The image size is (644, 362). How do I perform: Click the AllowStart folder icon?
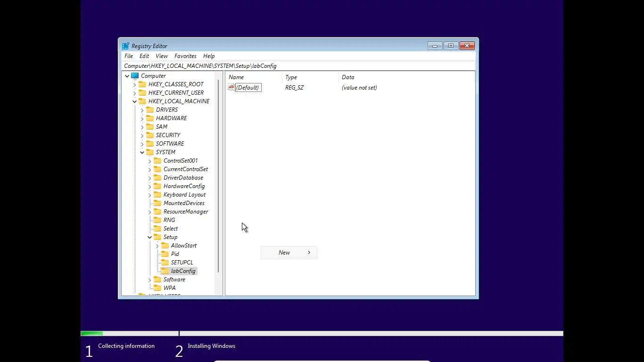pos(165,246)
